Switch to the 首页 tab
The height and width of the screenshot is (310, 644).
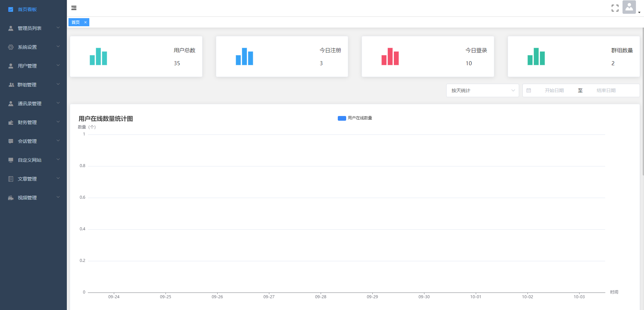(76, 22)
